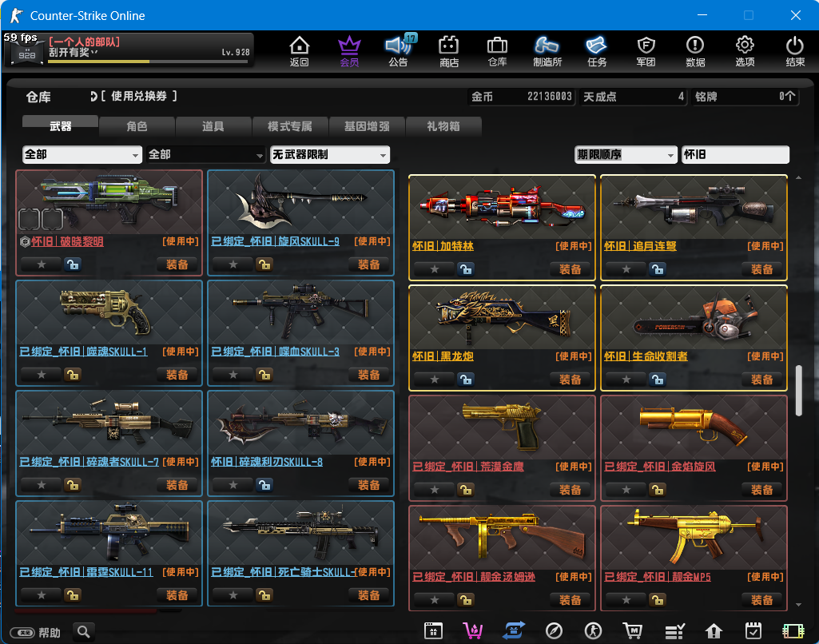Click the 怀旧 search input field
Screen dimensions: 819x644
735,154
